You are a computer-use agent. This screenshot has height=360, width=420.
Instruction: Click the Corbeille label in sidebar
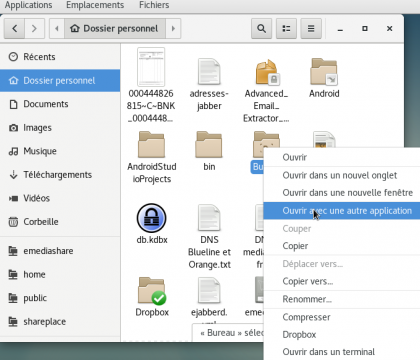click(x=41, y=222)
